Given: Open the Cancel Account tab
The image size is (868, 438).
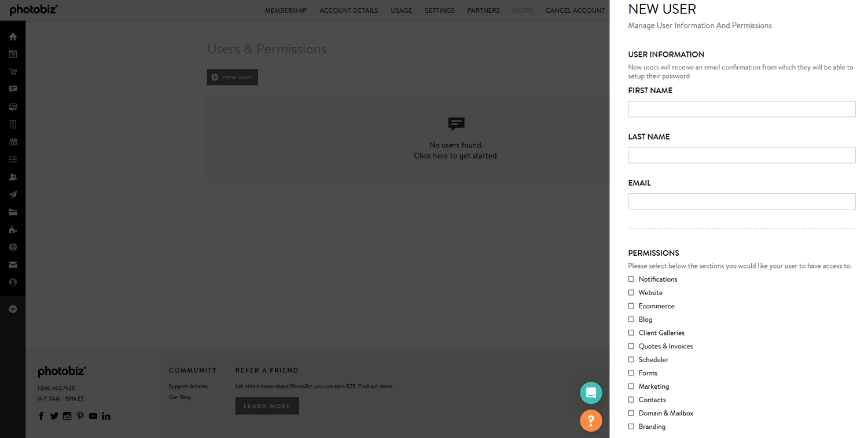Looking at the screenshot, I should [575, 10].
